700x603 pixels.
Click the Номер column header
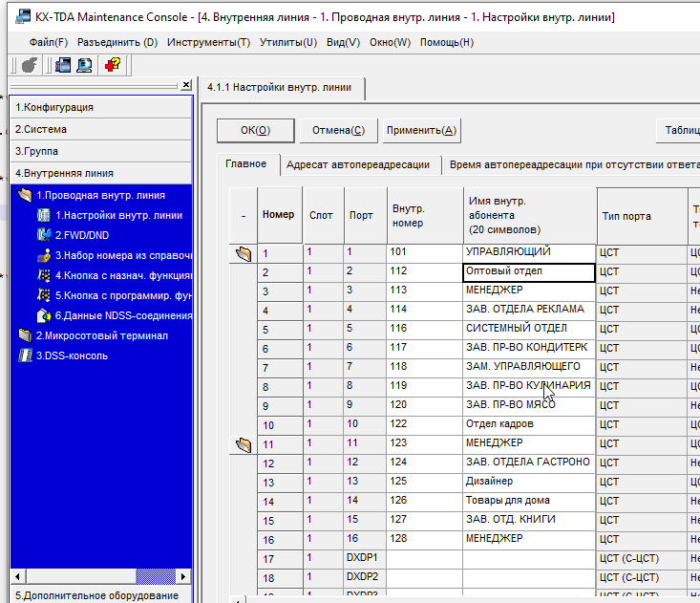tap(279, 215)
